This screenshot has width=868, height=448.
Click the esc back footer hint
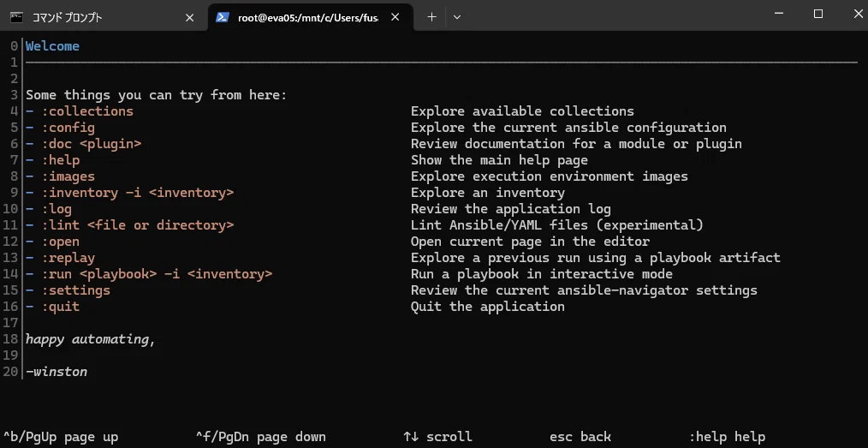(580, 437)
